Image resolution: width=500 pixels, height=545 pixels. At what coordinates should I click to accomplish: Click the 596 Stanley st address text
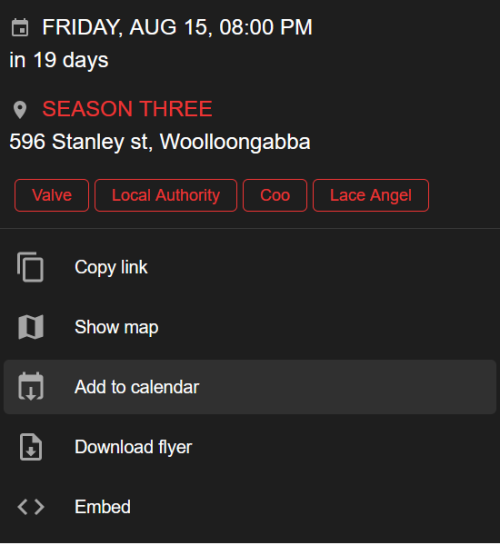pos(160,142)
